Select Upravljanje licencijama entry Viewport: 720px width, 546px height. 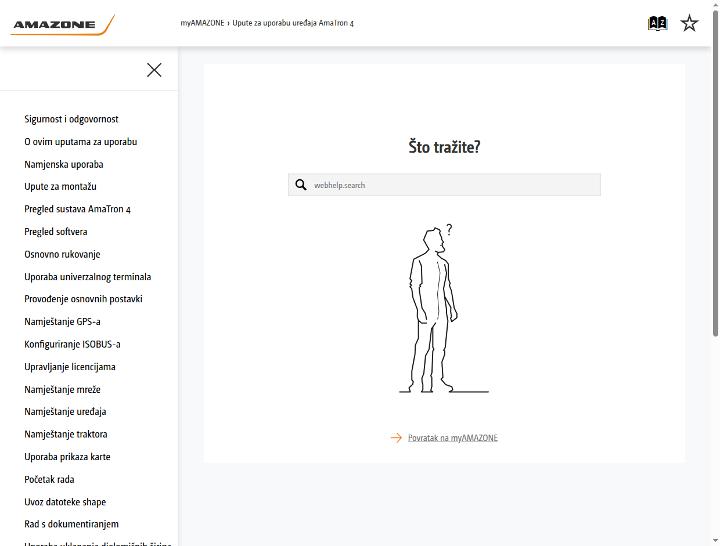pos(70,366)
